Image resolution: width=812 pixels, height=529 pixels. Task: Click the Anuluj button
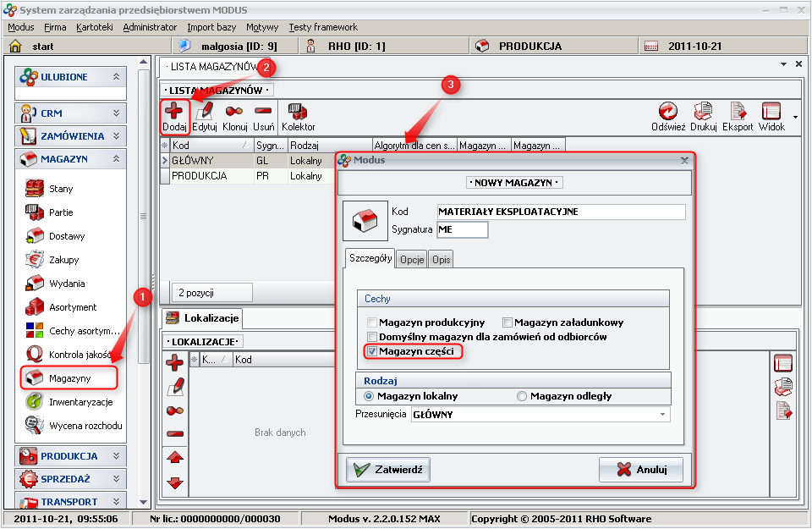640,469
